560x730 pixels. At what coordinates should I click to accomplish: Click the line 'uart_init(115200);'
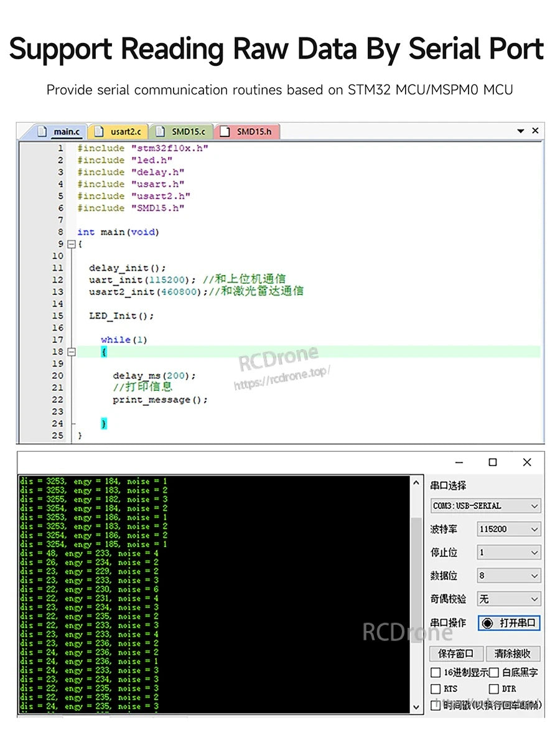(142, 280)
